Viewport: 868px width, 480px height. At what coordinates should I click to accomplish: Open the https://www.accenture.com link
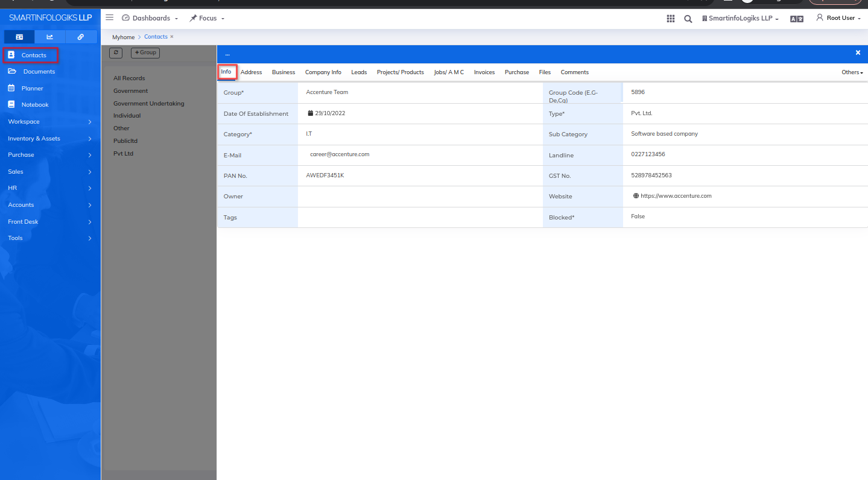(676, 196)
